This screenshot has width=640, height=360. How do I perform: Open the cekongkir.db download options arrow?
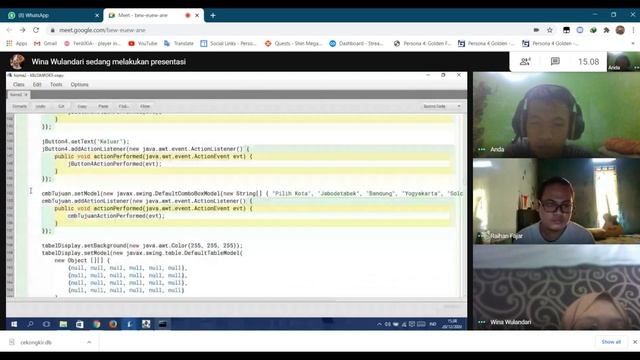tap(89, 342)
